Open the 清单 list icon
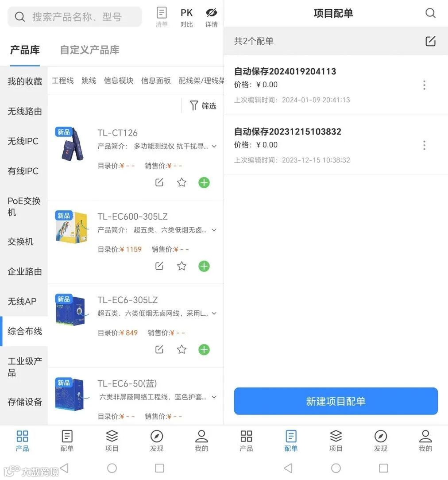Viewport: 448px width, 480px height. 162,17
